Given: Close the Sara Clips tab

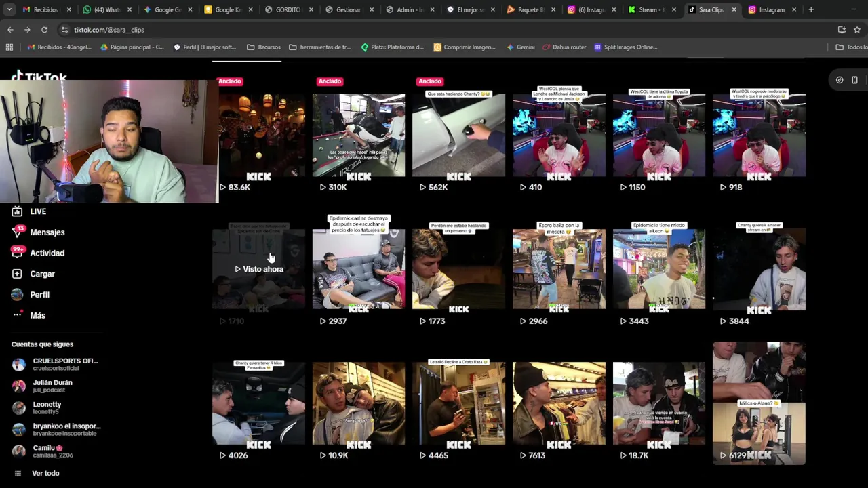Looking at the screenshot, I should pyautogui.click(x=734, y=9).
